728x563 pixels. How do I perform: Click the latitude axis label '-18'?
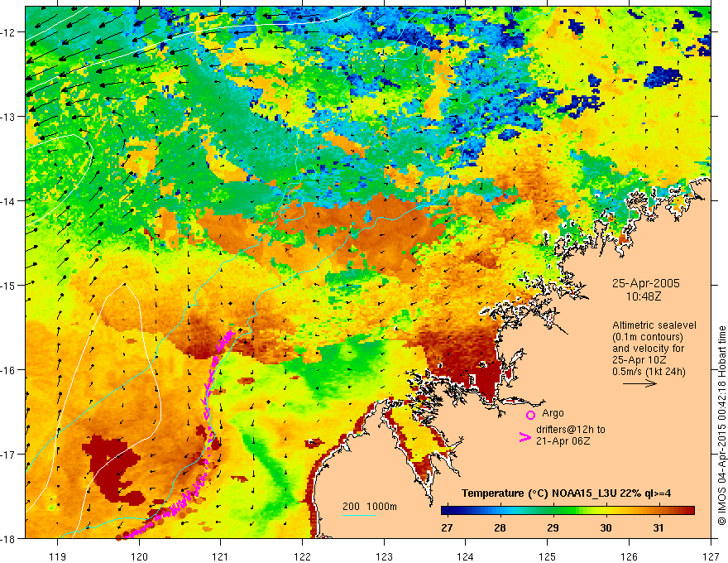pyautogui.click(x=8, y=538)
